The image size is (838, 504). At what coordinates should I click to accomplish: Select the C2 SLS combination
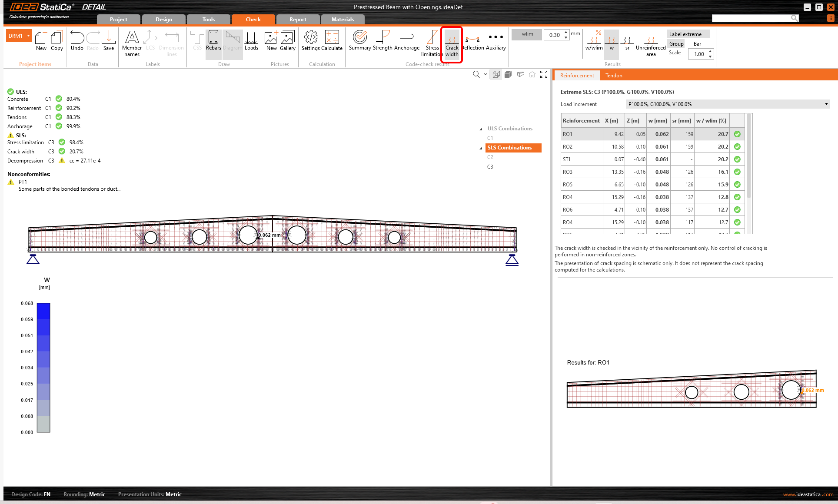[x=490, y=157]
